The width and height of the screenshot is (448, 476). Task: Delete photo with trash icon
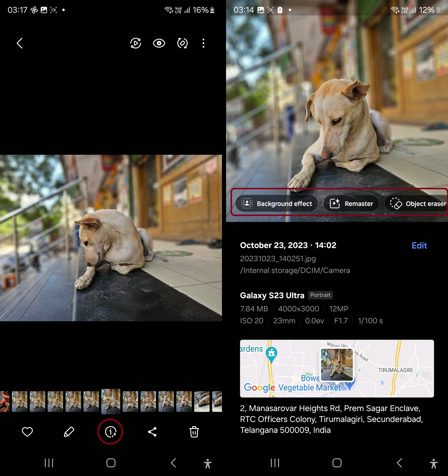tap(194, 432)
